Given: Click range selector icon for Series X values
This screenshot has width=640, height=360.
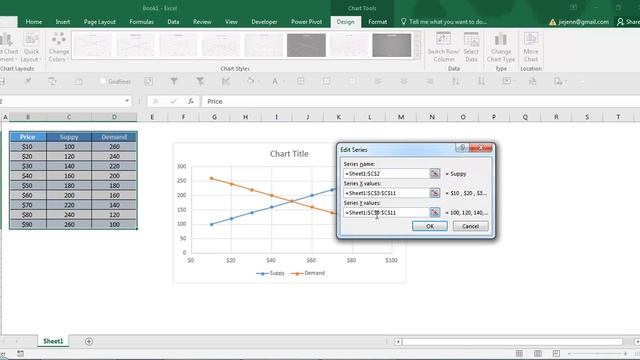Looking at the screenshot, I should (435, 193).
